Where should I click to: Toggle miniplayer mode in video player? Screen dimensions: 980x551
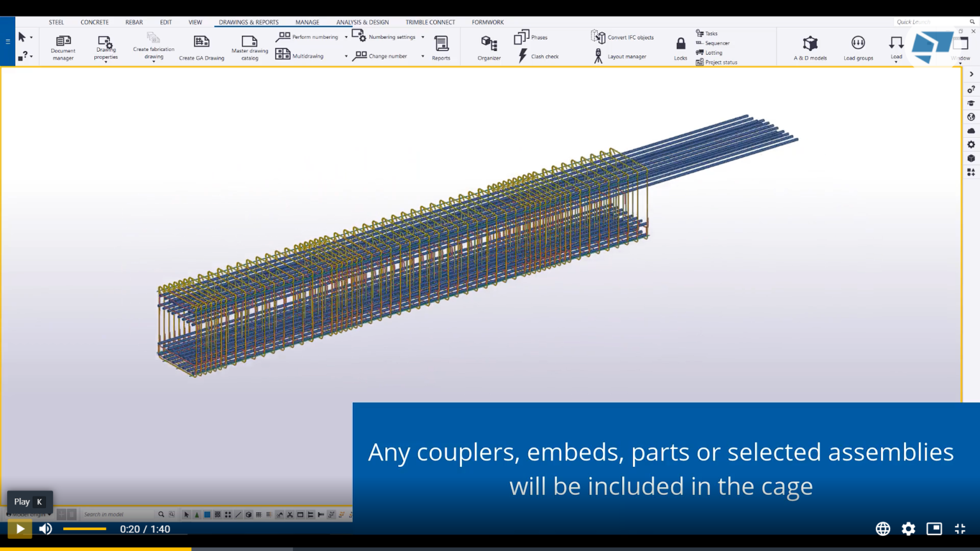click(x=934, y=529)
